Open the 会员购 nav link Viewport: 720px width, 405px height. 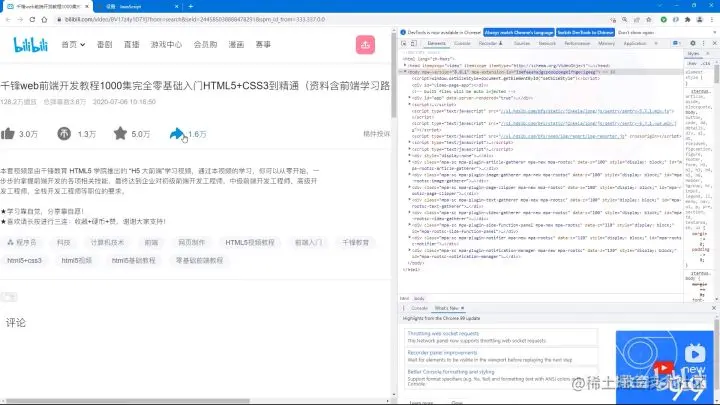click(x=205, y=45)
